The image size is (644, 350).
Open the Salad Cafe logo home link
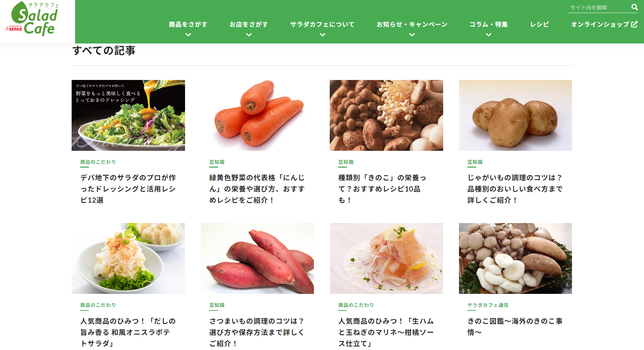(x=32, y=19)
